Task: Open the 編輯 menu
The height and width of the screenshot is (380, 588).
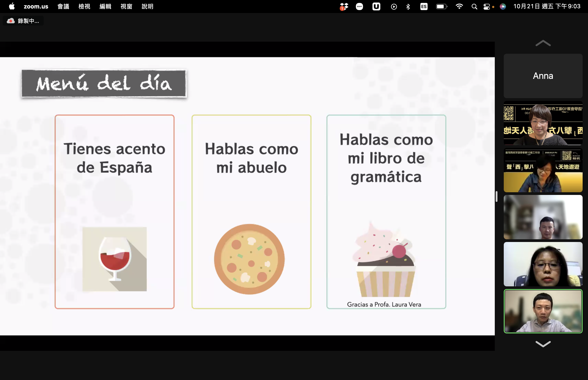Action: tap(105, 6)
